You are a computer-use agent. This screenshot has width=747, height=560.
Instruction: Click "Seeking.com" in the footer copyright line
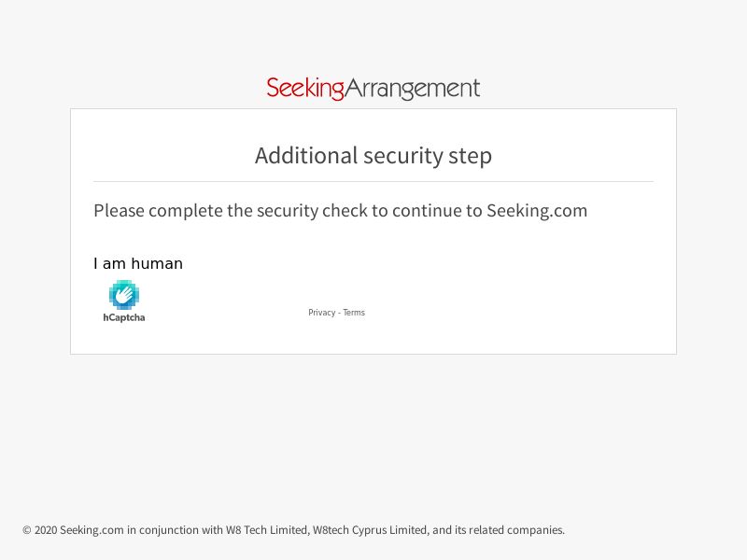click(x=92, y=530)
